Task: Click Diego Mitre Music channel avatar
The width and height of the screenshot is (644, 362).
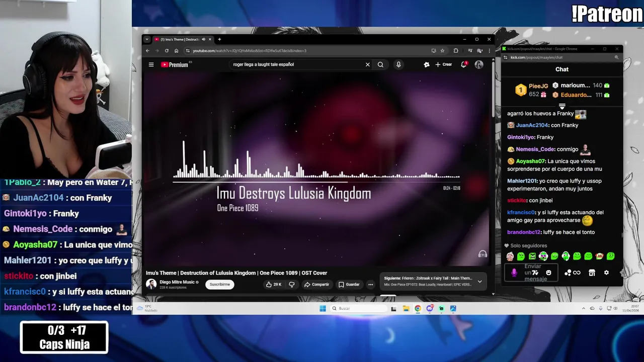Action: click(151, 284)
